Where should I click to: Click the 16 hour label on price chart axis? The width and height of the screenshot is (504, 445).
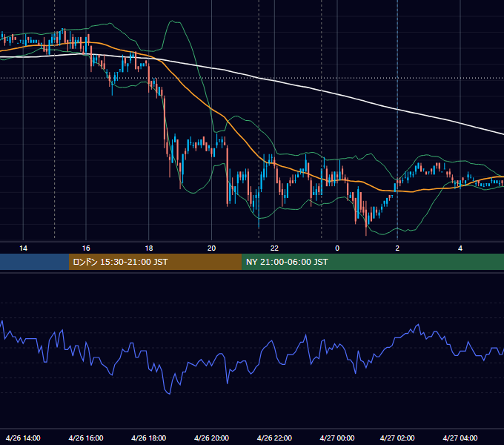tap(86, 248)
